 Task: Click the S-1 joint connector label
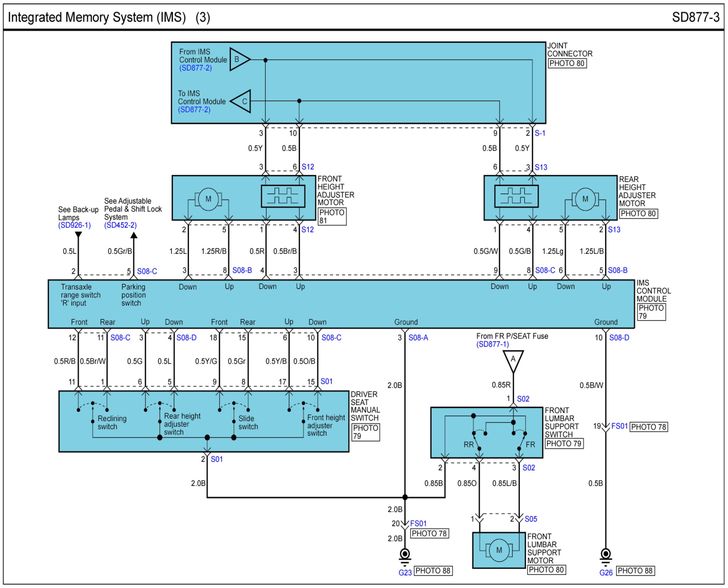click(x=540, y=133)
